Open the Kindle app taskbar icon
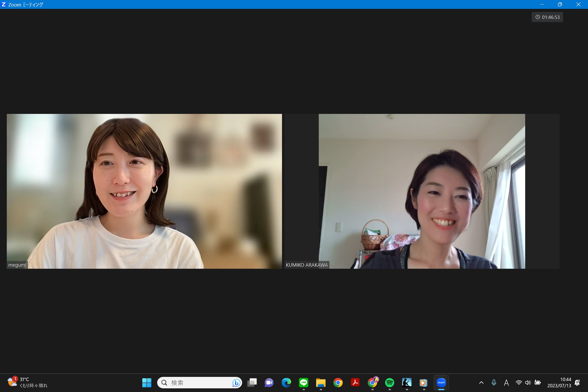The image size is (588, 392). coord(407,383)
